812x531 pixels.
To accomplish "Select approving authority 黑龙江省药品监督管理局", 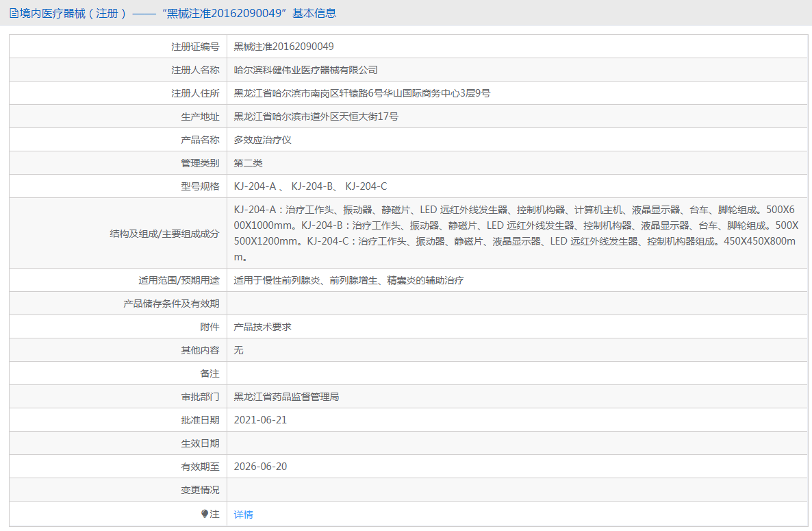I will click(286, 397).
